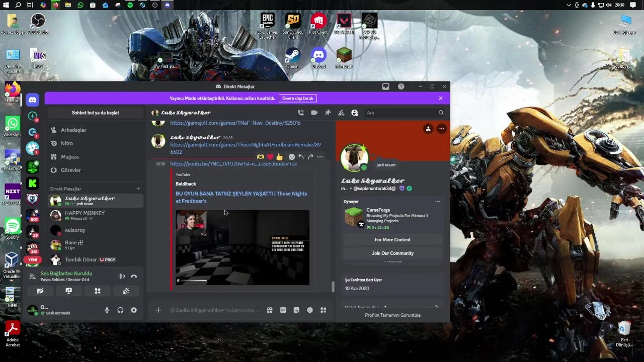Open the server icon with the 39 badge
Screen dimensions: 644x362
point(32,232)
